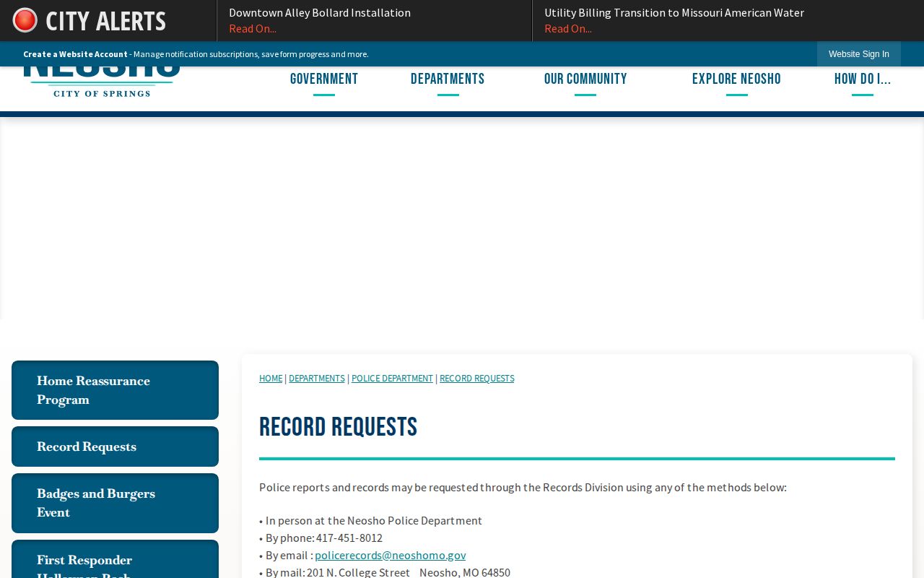Open the Departments menu
This screenshot has height=578, width=924.
coord(448,79)
